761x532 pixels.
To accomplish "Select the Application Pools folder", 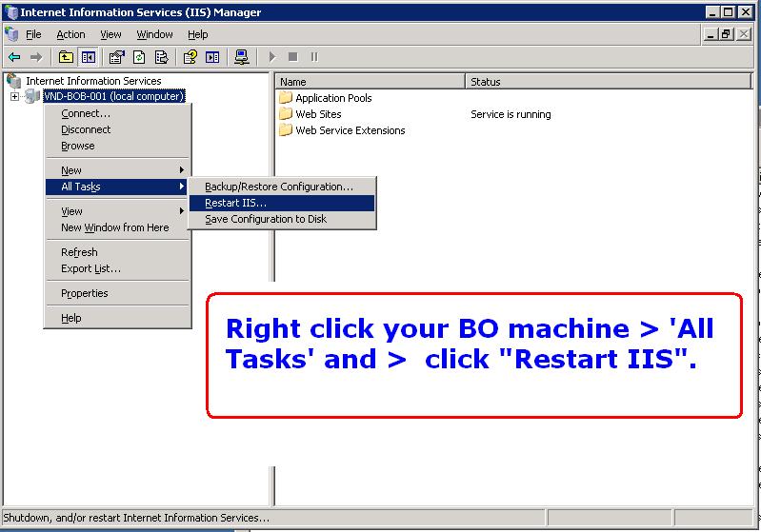I will click(x=326, y=98).
